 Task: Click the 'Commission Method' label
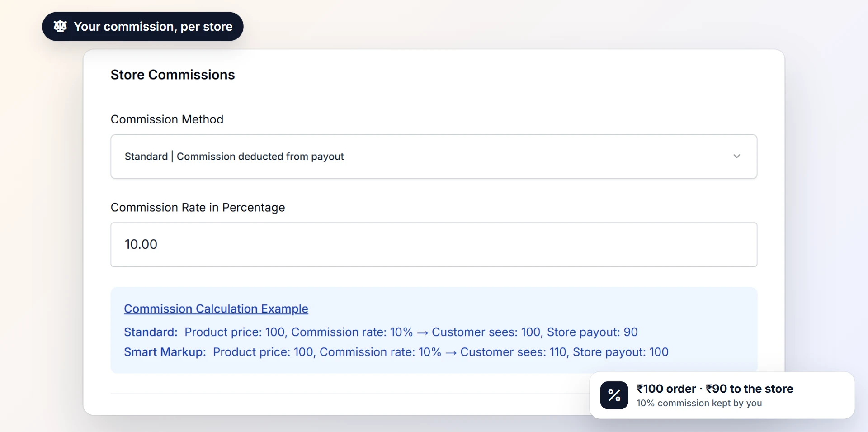click(x=167, y=119)
